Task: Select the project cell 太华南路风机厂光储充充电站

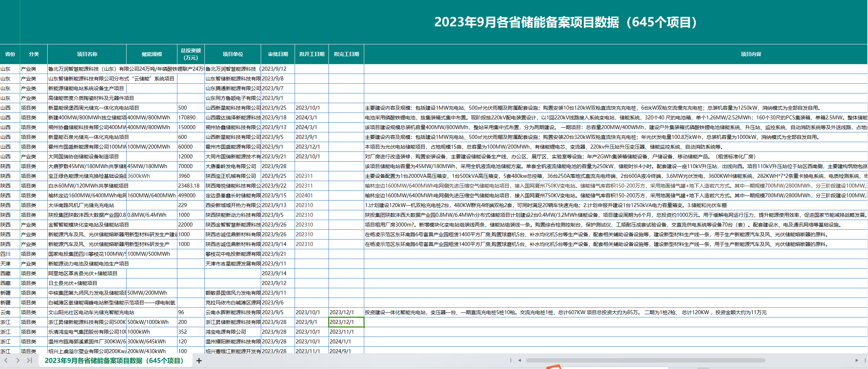Action: pos(87,205)
